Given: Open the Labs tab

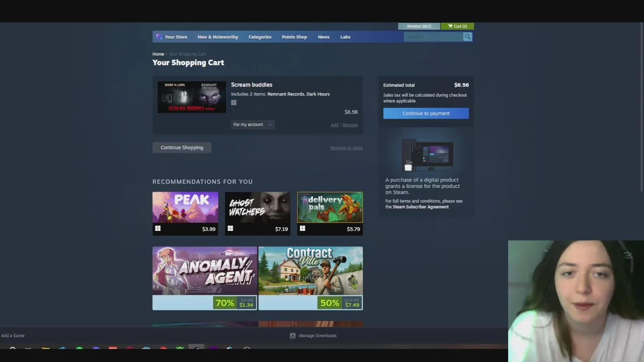Looking at the screenshot, I should pyautogui.click(x=345, y=37).
